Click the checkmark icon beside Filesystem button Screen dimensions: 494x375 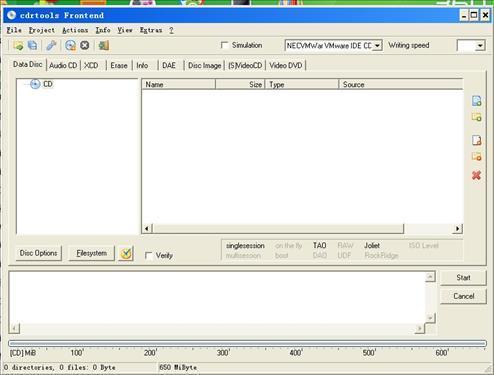tap(126, 254)
